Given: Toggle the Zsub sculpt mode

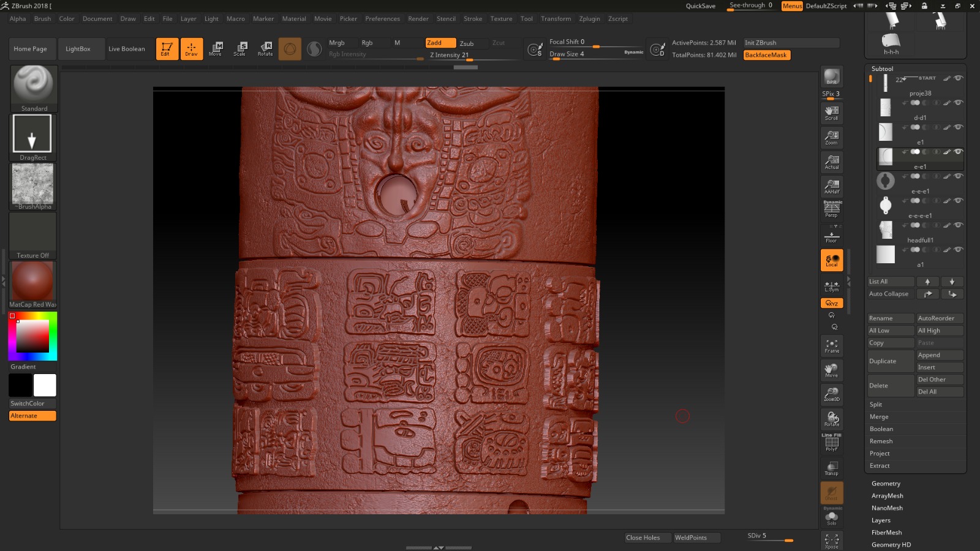Looking at the screenshot, I should tap(467, 43).
